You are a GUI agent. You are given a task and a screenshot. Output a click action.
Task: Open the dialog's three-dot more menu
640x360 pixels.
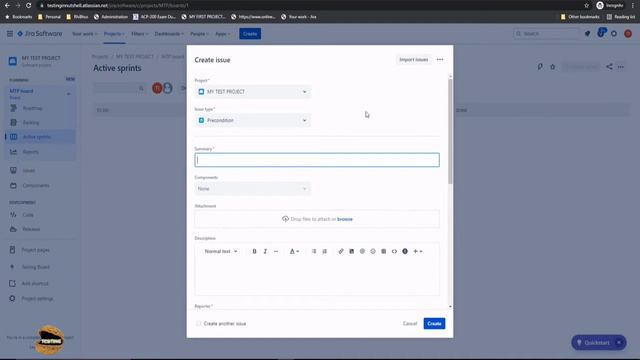(x=440, y=60)
